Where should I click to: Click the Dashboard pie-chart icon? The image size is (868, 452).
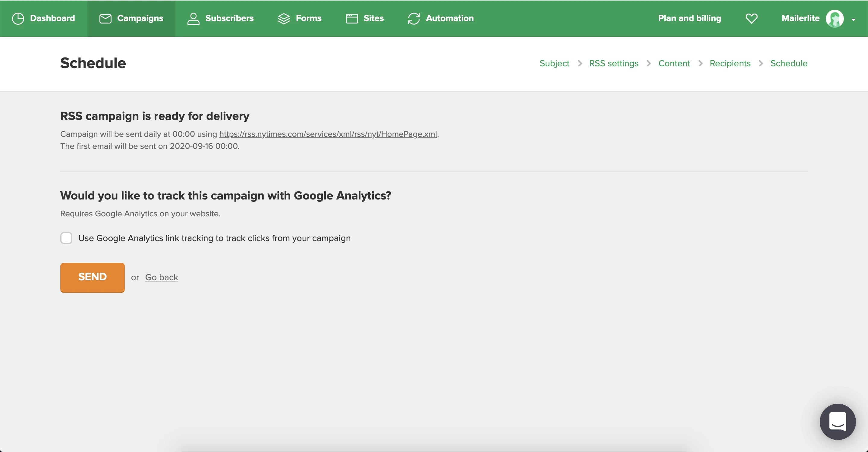pyautogui.click(x=18, y=18)
